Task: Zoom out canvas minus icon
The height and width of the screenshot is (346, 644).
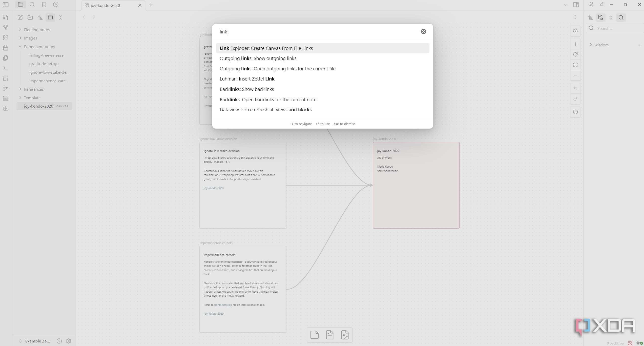Action: click(575, 75)
